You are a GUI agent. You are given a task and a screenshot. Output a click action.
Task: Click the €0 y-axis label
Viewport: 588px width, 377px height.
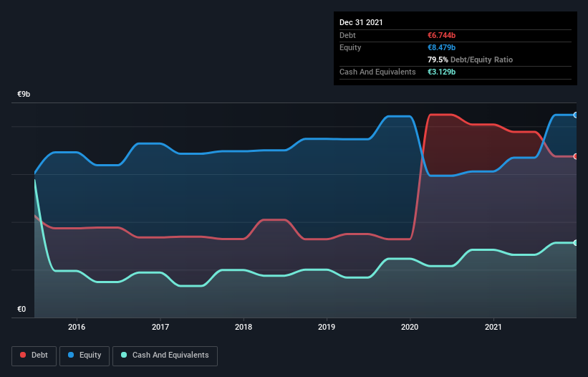pos(21,309)
